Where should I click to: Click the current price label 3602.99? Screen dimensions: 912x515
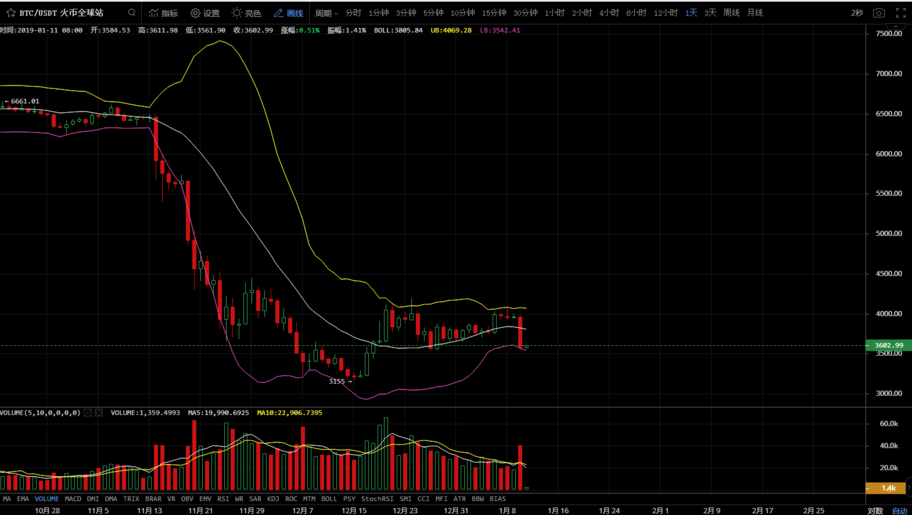[888, 345]
